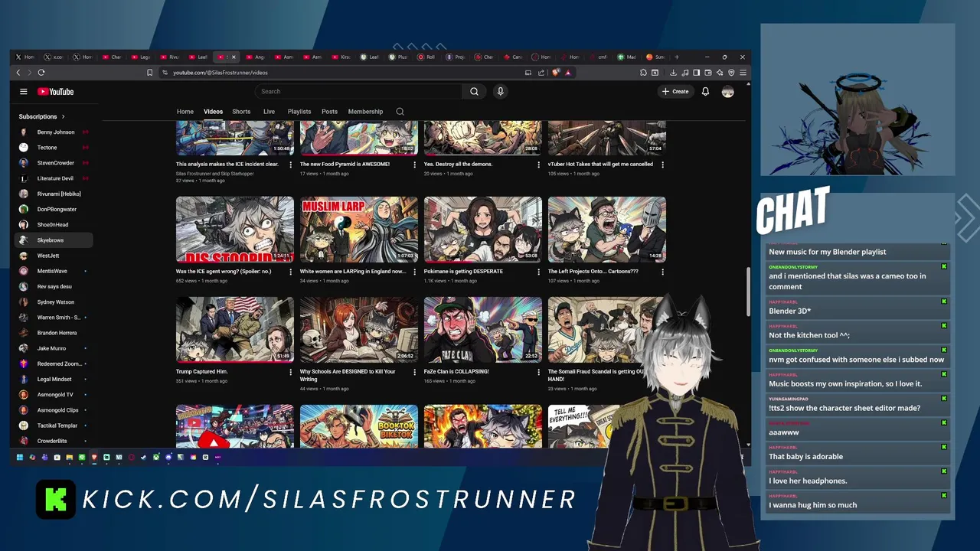Open options for 'The new Food Pyramid' video

pyautogui.click(x=414, y=165)
